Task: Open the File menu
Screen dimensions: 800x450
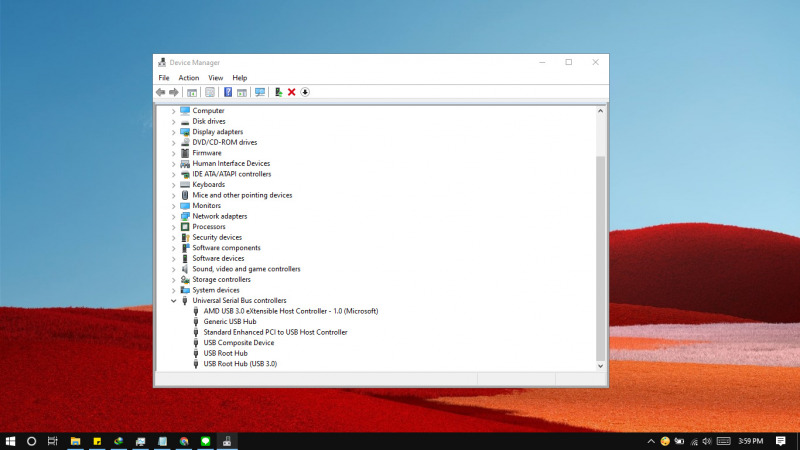Action: 164,78
